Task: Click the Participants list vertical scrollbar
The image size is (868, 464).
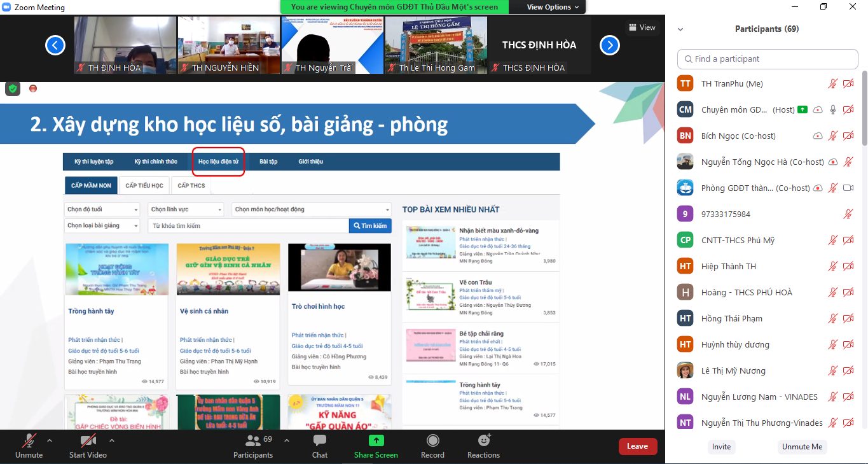Action: [864, 108]
